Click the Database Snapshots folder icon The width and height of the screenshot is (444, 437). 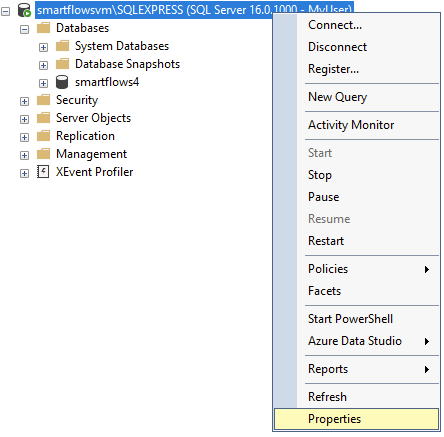pyautogui.click(x=62, y=64)
